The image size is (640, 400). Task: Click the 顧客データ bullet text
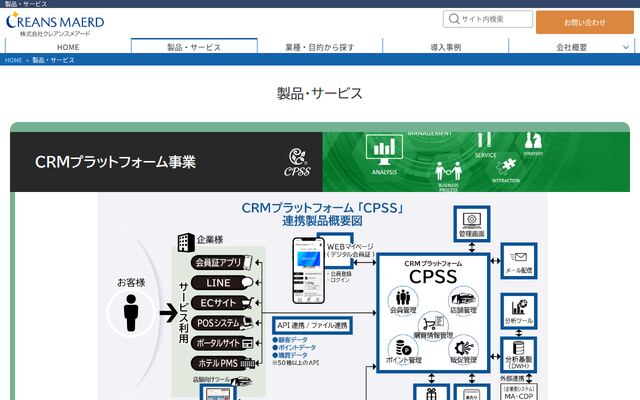point(290,340)
